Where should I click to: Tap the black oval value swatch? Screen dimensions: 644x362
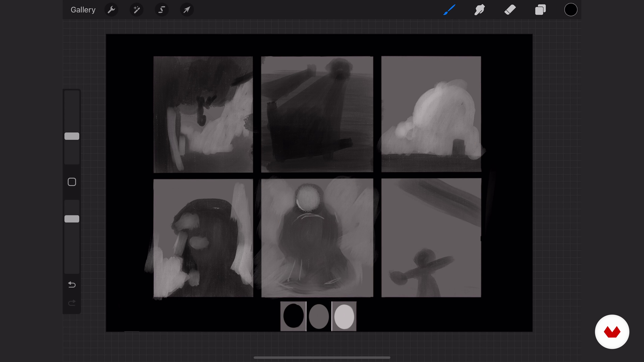[293, 316]
